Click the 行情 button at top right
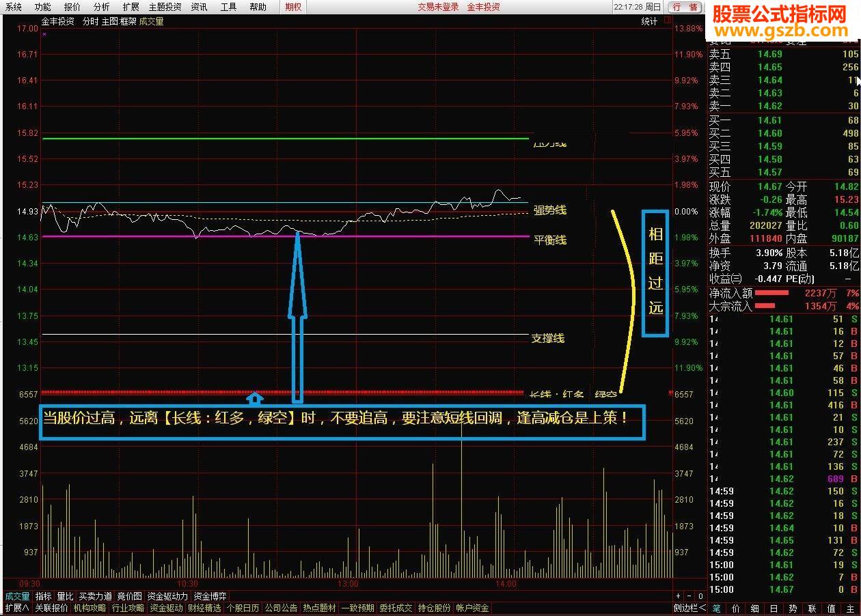This screenshot has height=616, width=861. click(x=685, y=7)
